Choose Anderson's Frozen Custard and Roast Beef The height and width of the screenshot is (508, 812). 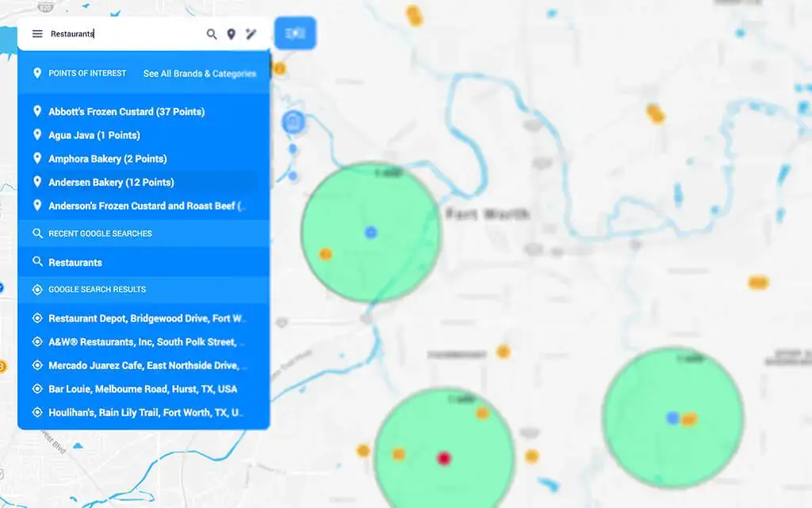[x=144, y=206]
